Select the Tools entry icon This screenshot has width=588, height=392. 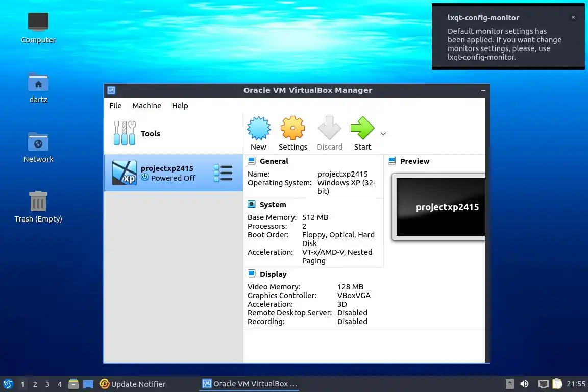pyautogui.click(x=125, y=133)
